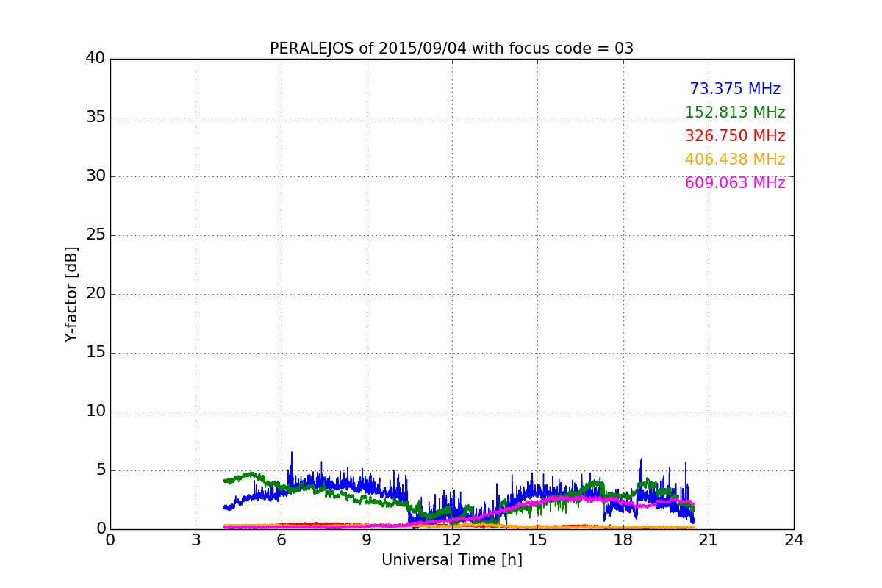882x588 pixels.
Task: Click the 'Universal Time [h]' axis label
Action: tap(451, 560)
